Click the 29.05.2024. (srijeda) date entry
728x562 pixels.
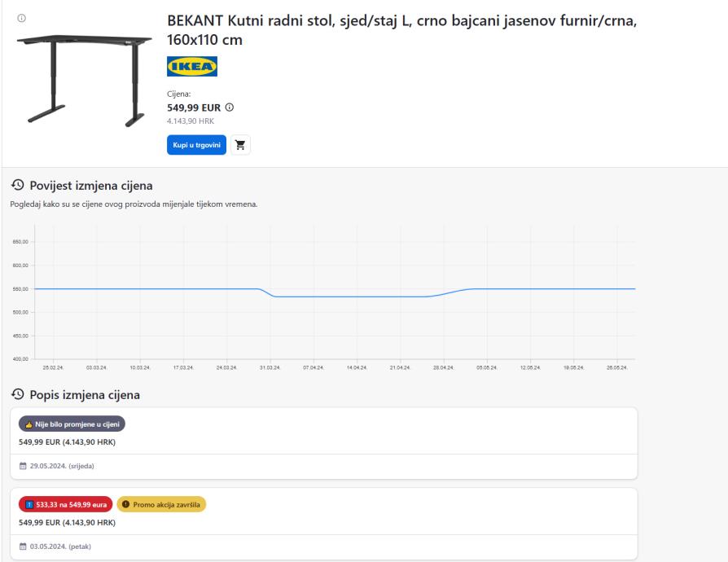coord(62,466)
